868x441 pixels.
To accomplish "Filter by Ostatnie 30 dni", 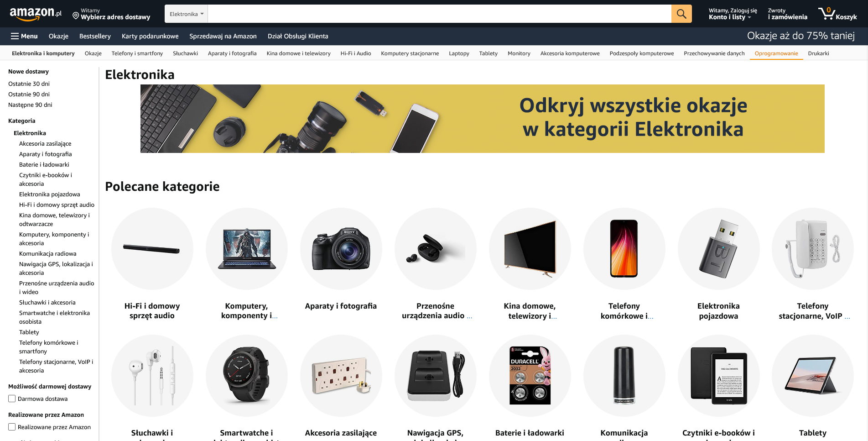I will [x=29, y=84].
